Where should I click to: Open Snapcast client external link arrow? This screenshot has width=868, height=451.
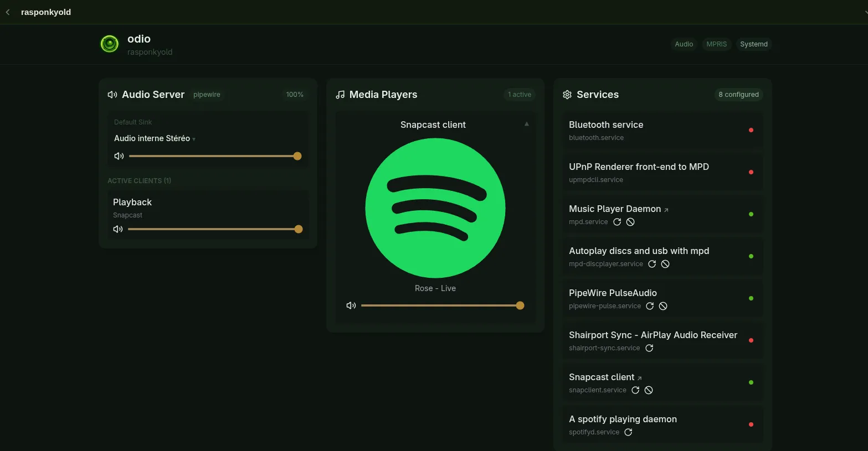click(640, 378)
